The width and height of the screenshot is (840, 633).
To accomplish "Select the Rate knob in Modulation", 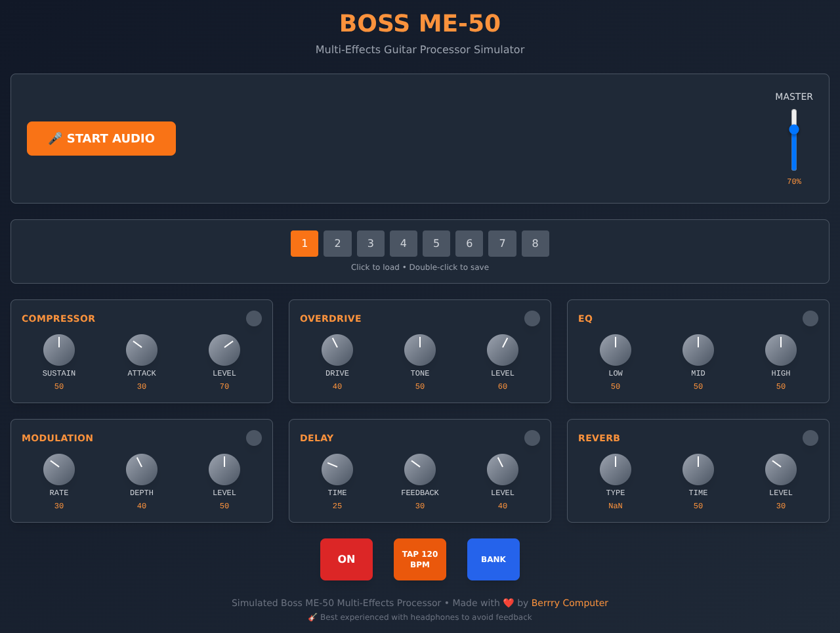I will (59, 469).
